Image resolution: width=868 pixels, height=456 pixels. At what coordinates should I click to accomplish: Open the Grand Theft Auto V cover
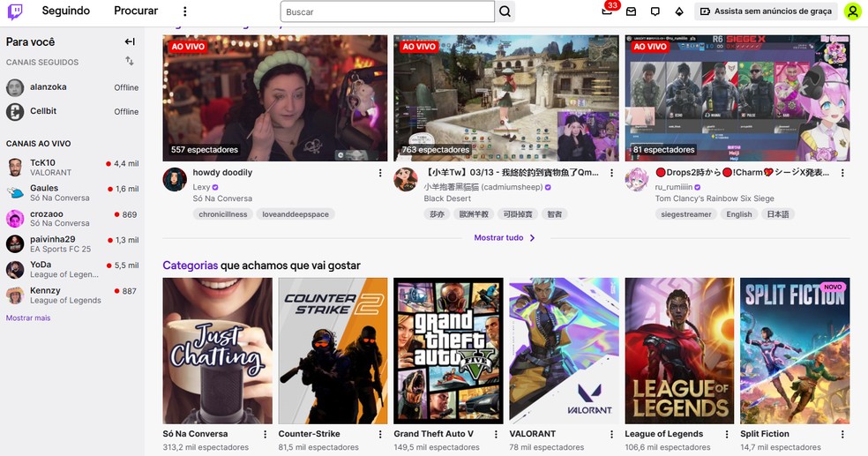point(448,351)
